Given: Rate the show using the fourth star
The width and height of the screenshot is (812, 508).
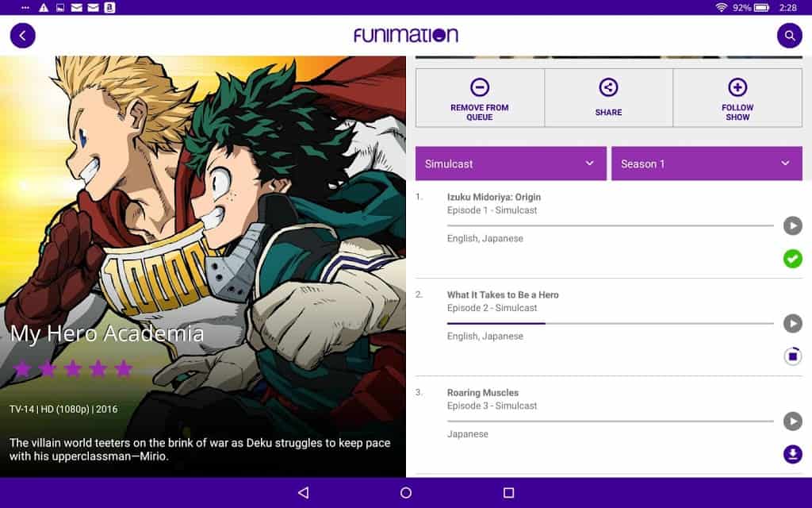Looking at the screenshot, I should [98, 368].
